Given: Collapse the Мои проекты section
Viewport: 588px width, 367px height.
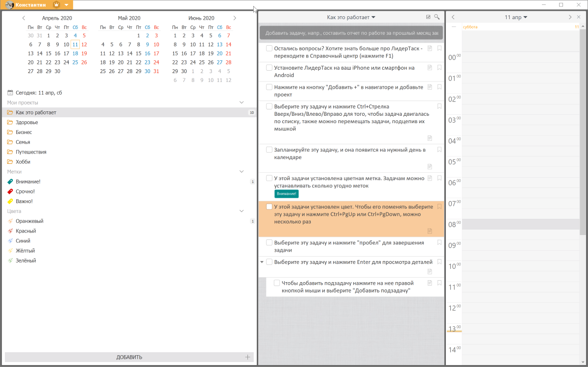Looking at the screenshot, I should point(241,103).
